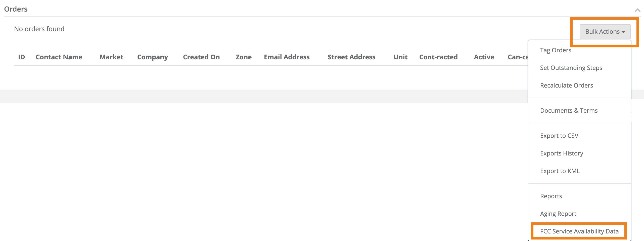The height and width of the screenshot is (241, 644).
Task: Open Exports History
Action: [562, 153]
